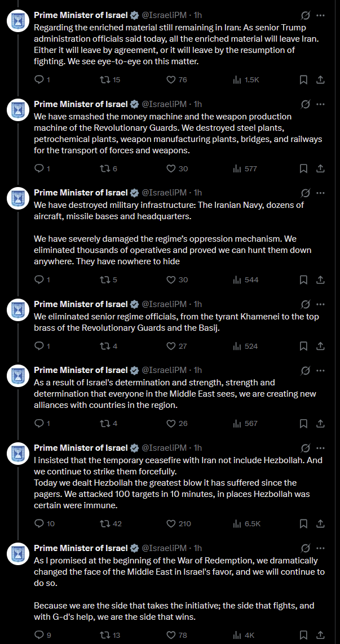Open three-dot menu on Khamenei tweet
Image resolution: width=340 pixels, height=644 pixels.
click(321, 304)
